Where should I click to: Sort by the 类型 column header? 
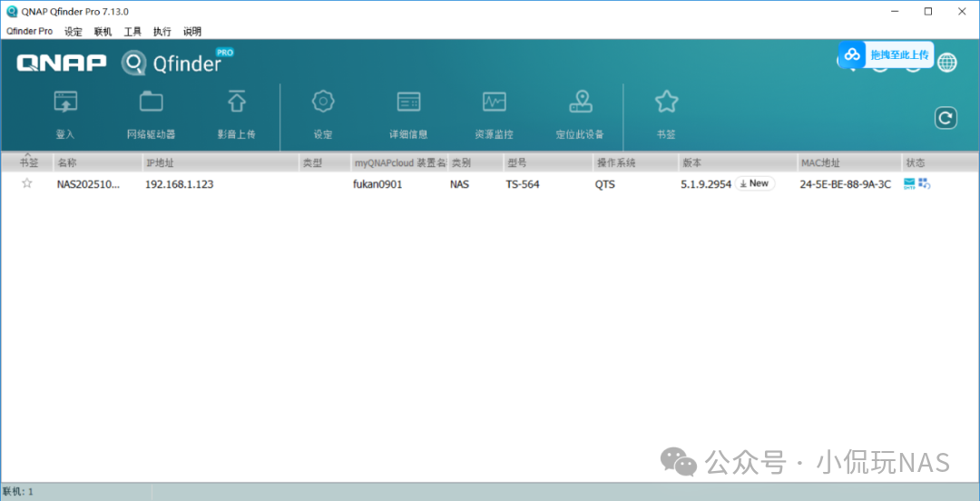[x=325, y=162]
